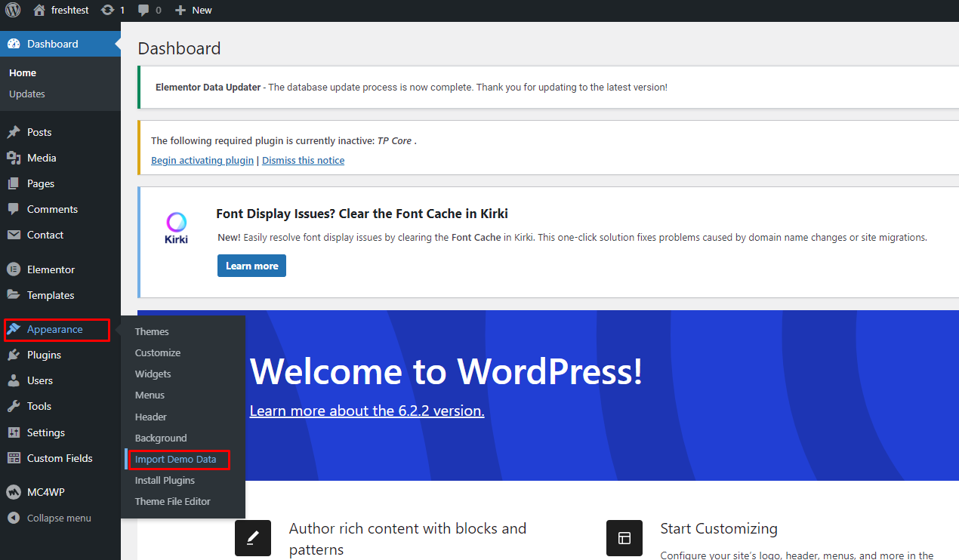The width and height of the screenshot is (959, 560).
Task: Go to the Home submenu item
Action: 23,72
